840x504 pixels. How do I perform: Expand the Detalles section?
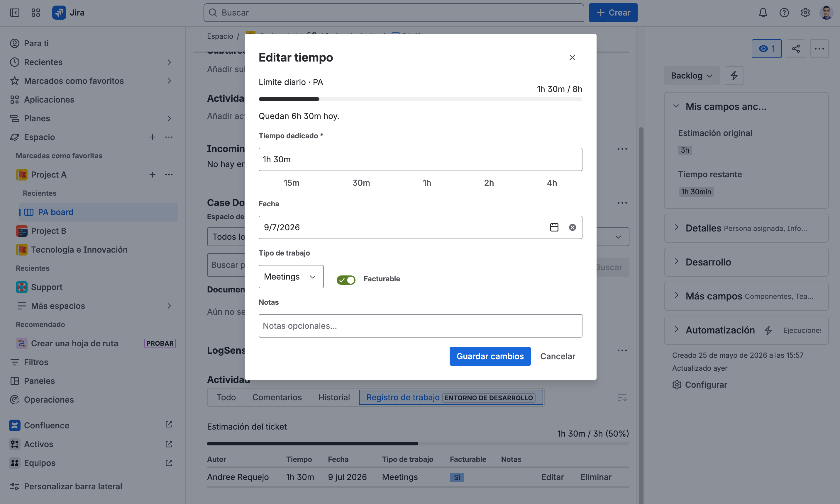coord(746,228)
